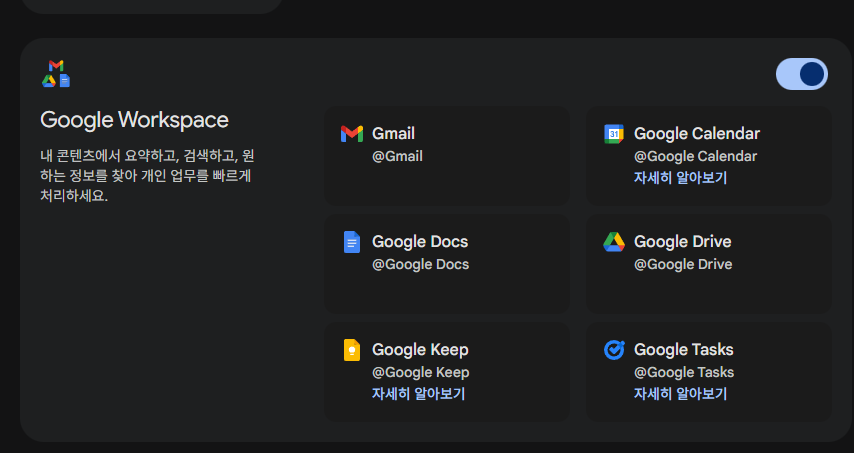Click the @Gmail handle text
The width and height of the screenshot is (854, 453).
click(397, 156)
